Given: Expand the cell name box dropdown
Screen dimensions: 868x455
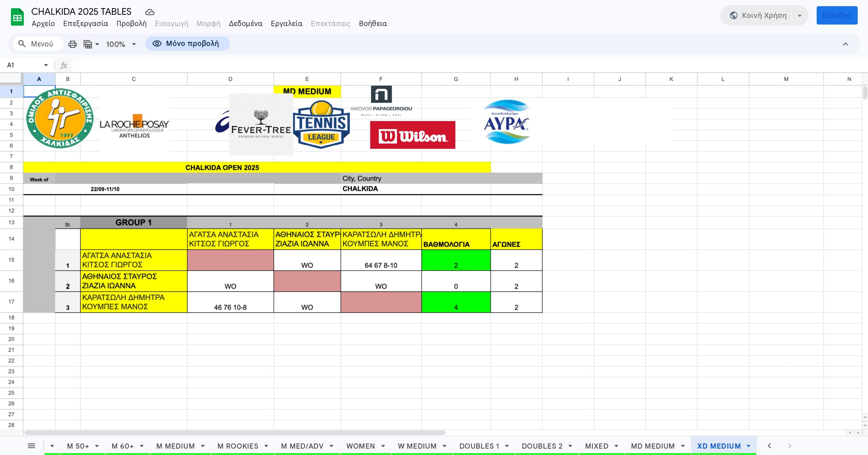Looking at the screenshot, I should 46,65.
